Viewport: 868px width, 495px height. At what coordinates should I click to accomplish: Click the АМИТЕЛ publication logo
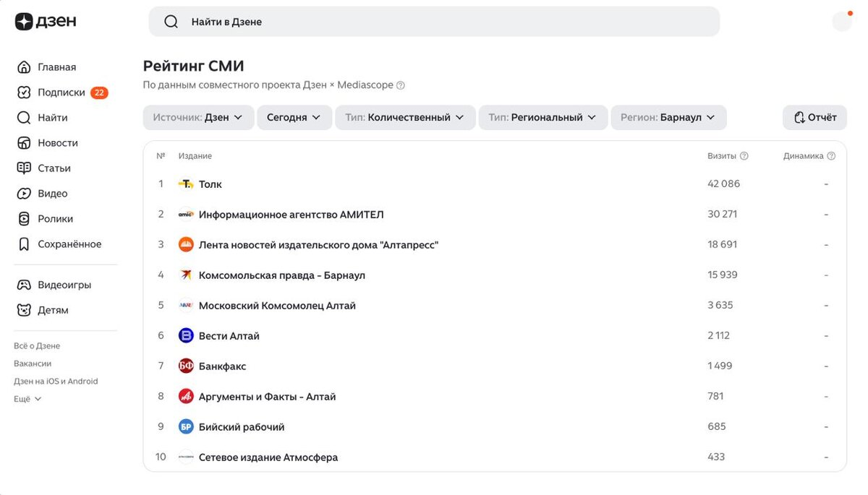click(x=186, y=215)
